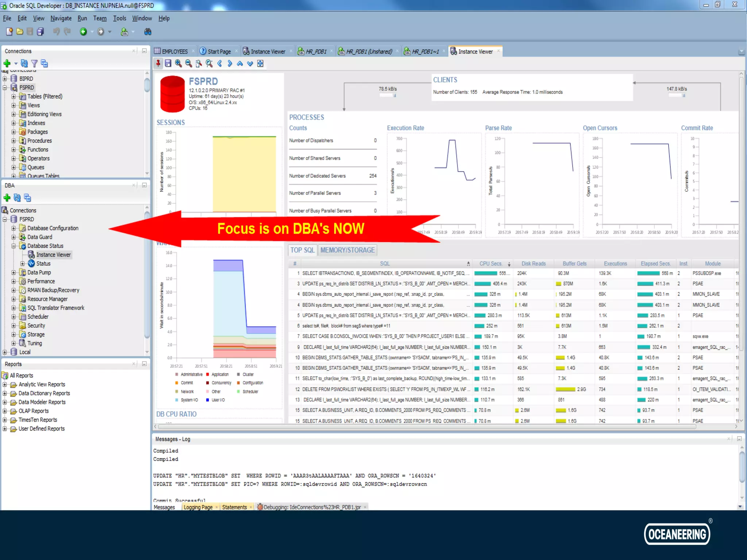Switch to the MEMORY/STORAGE tab
The width and height of the screenshot is (747, 560).
click(x=347, y=250)
